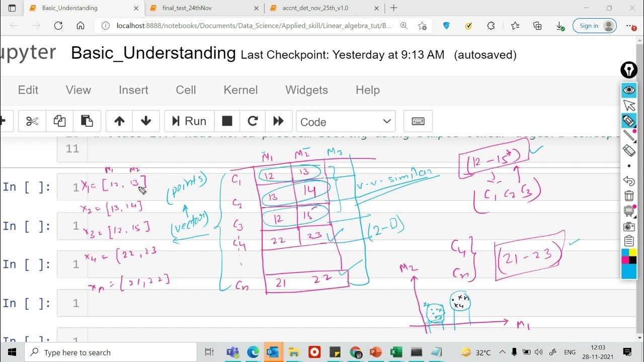Open the Norton checkmark extension

click(x=468, y=26)
